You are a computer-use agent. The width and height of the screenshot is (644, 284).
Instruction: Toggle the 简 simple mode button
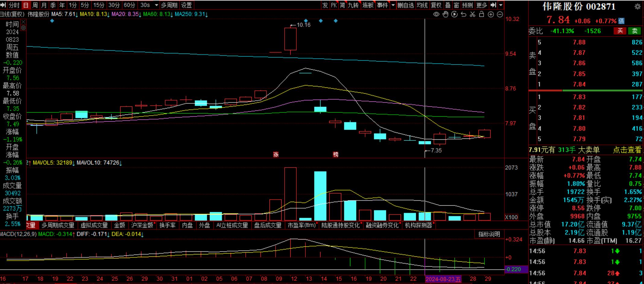click(x=343, y=5)
